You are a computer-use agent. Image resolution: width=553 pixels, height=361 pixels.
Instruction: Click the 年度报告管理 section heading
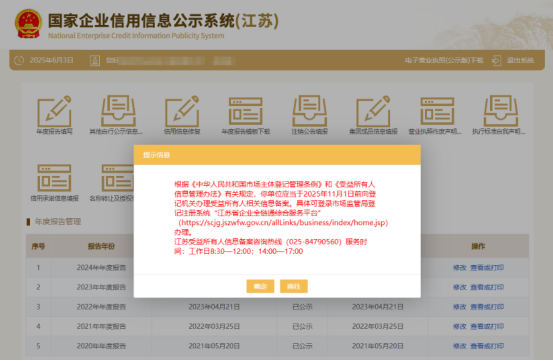tap(58, 222)
